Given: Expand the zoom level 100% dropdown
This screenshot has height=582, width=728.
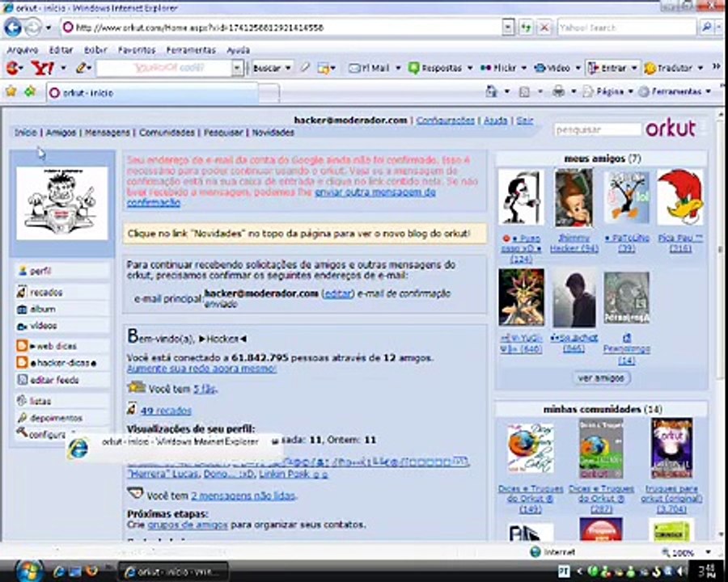Looking at the screenshot, I should (708, 552).
